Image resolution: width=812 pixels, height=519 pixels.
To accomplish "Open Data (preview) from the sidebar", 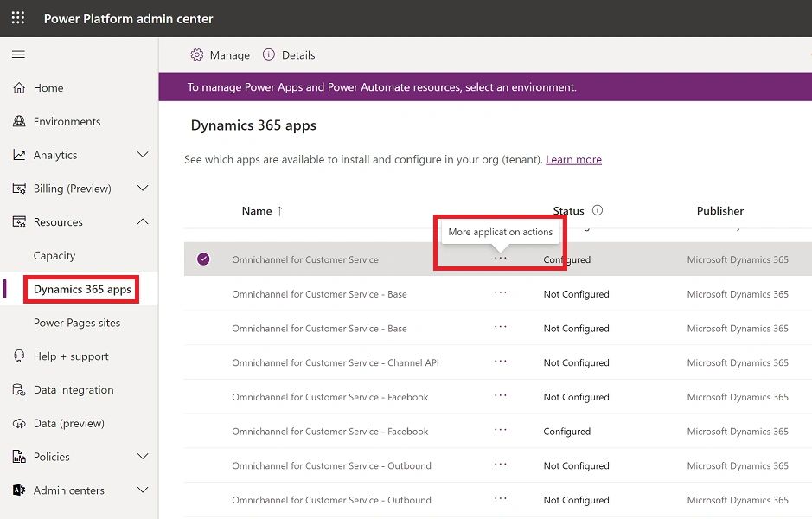I will [x=18, y=423].
